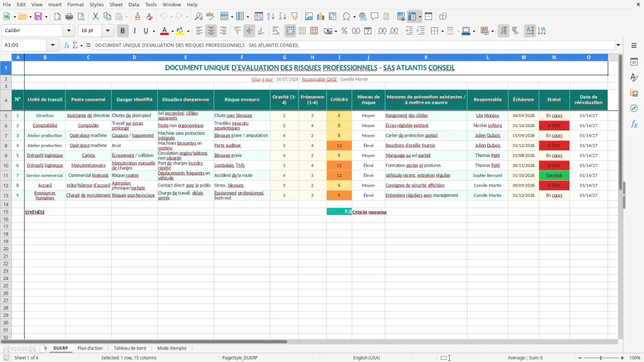Toggle Center Vertically alignment
This screenshot has width=644, height=362.
249,31
